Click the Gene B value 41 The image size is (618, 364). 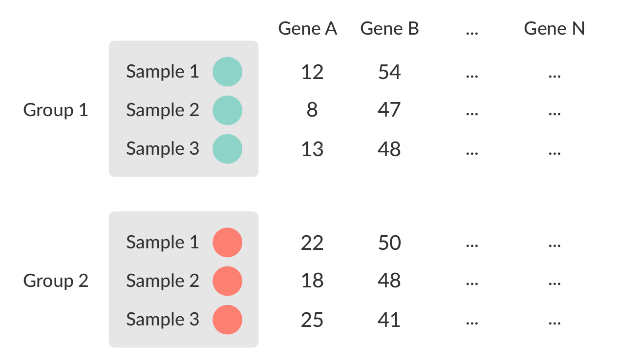pyautogui.click(x=389, y=320)
